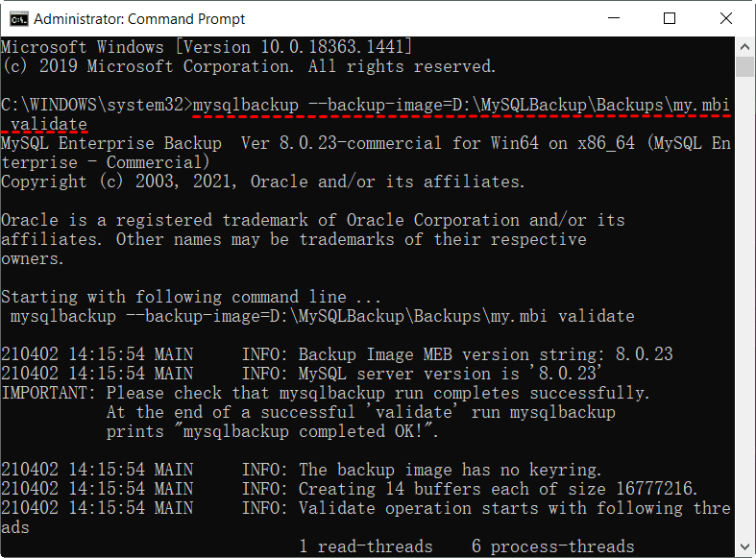Click the '6 process-threads' text
Image resolution: width=756 pixels, height=558 pixels.
(x=552, y=546)
